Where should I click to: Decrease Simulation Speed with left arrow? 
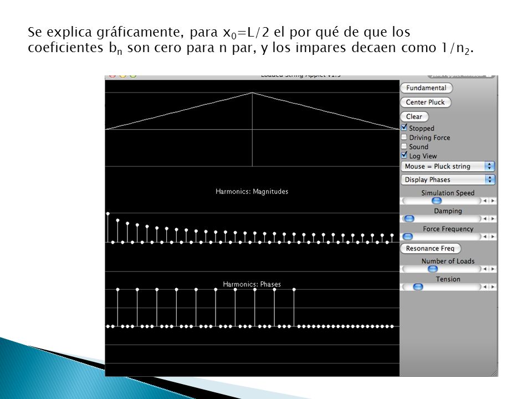pos(485,201)
